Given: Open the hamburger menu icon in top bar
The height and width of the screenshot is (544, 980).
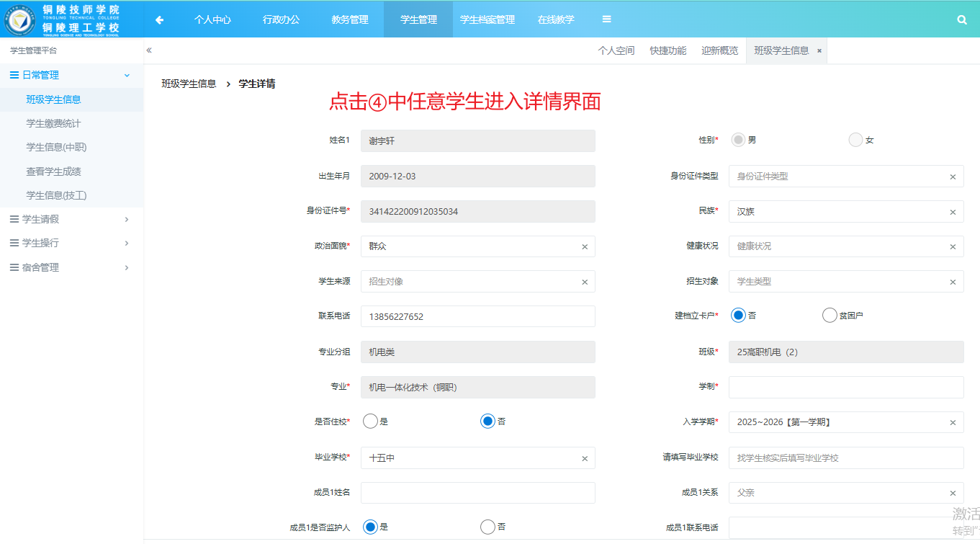Looking at the screenshot, I should pos(607,19).
